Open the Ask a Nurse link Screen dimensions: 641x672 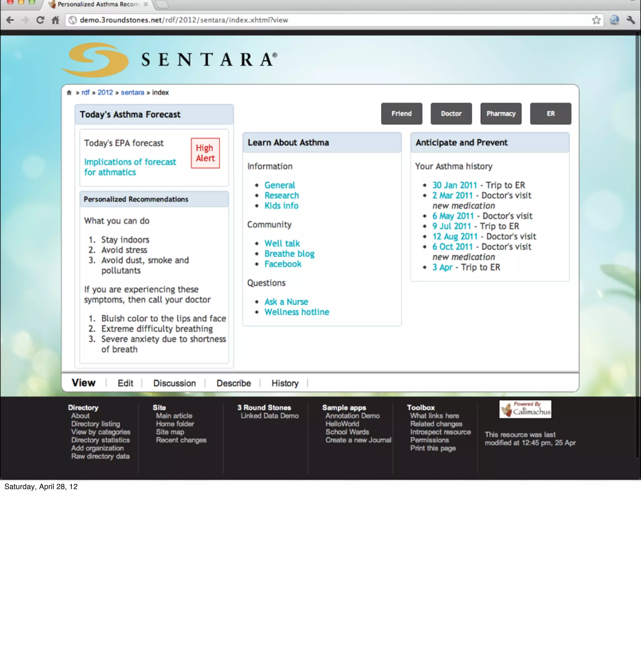click(x=286, y=302)
